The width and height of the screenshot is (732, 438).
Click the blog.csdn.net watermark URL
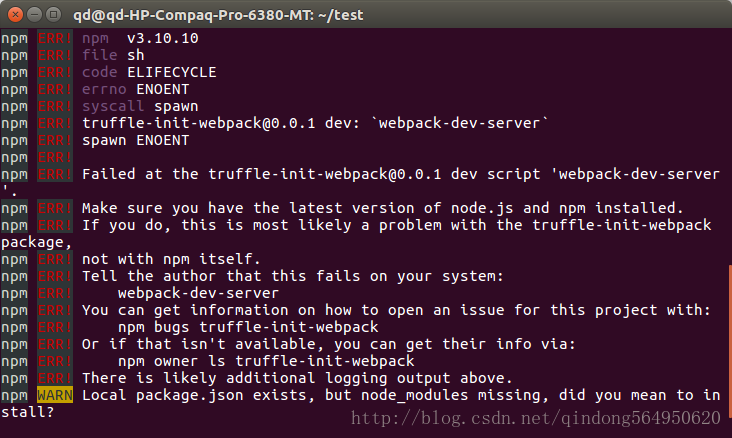pos(535,418)
